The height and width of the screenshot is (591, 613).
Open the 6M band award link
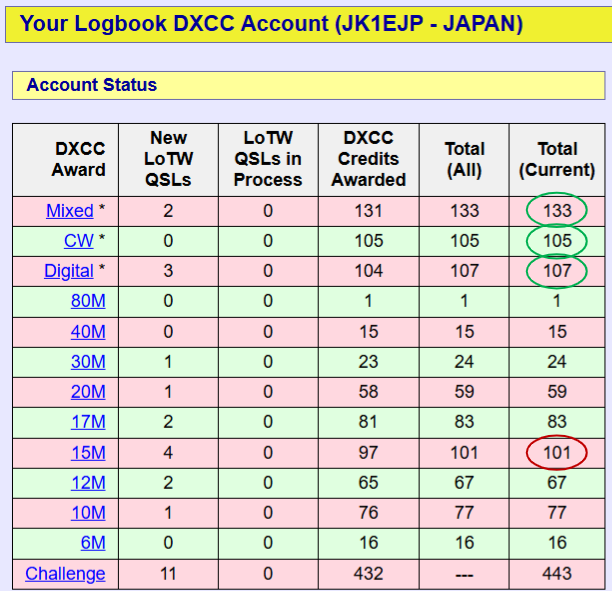click(x=93, y=543)
